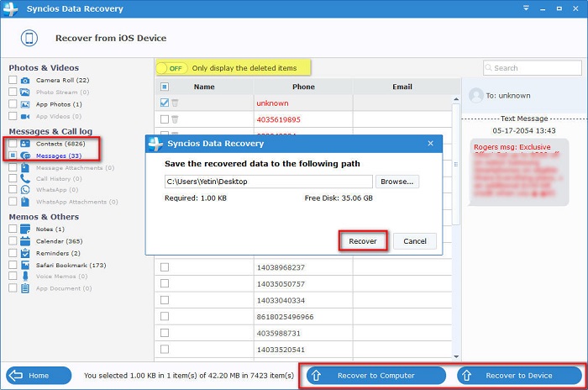
Task: Check the 4035988731 row checkbox
Action: click(x=165, y=333)
